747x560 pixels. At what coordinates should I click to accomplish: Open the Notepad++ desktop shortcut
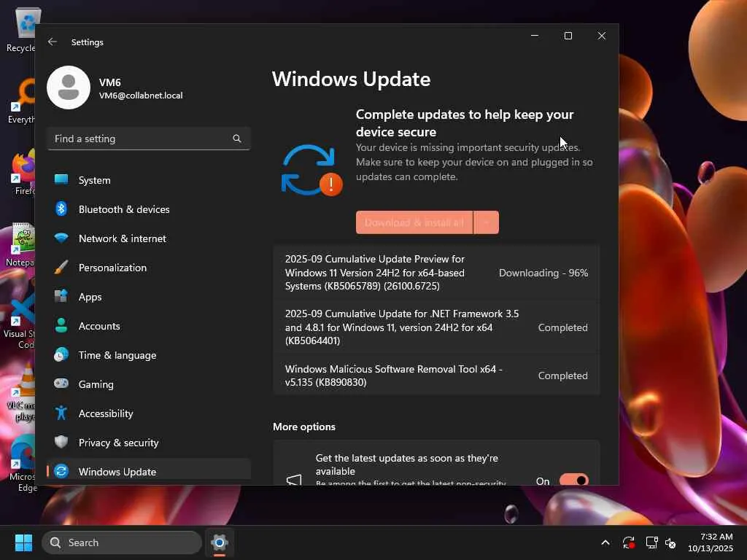[x=21, y=245]
